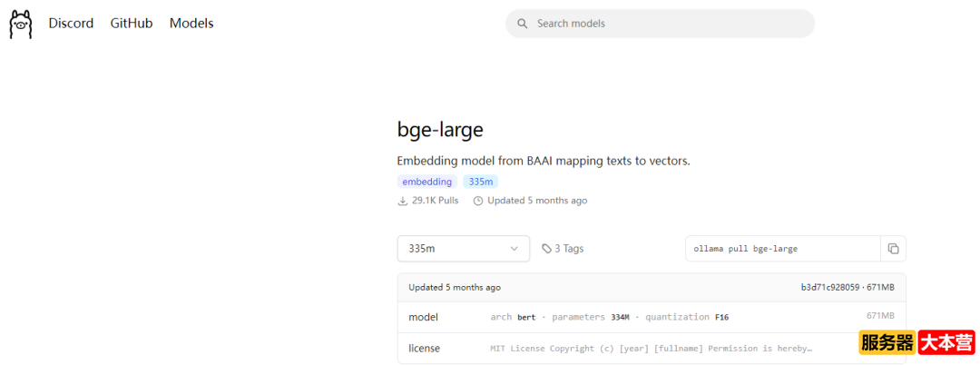Click the 335m size badge
980x365 pixels.
pyautogui.click(x=480, y=182)
